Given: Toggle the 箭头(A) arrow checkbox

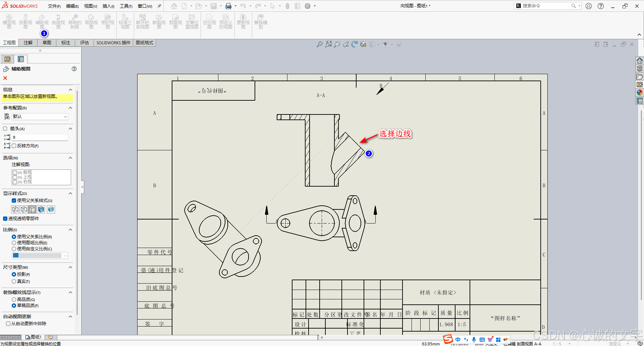Looking at the screenshot, I should point(5,129).
